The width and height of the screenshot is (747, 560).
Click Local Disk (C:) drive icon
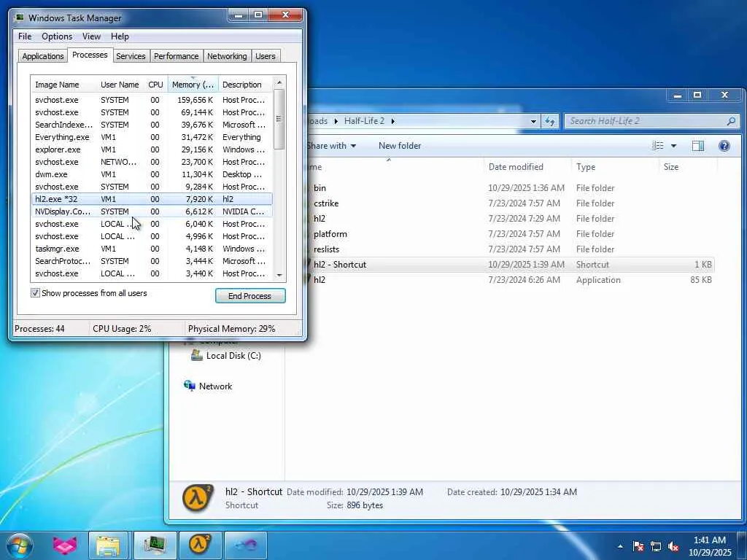(196, 355)
